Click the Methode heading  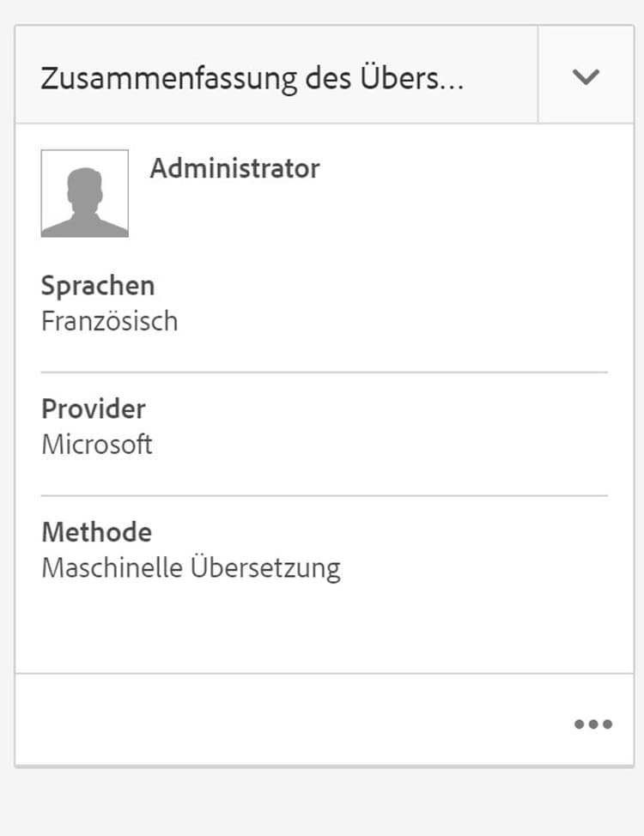point(96,532)
